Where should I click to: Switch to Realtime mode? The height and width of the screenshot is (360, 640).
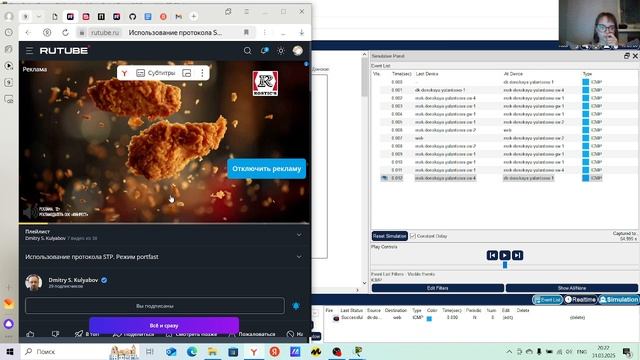coord(580,300)
